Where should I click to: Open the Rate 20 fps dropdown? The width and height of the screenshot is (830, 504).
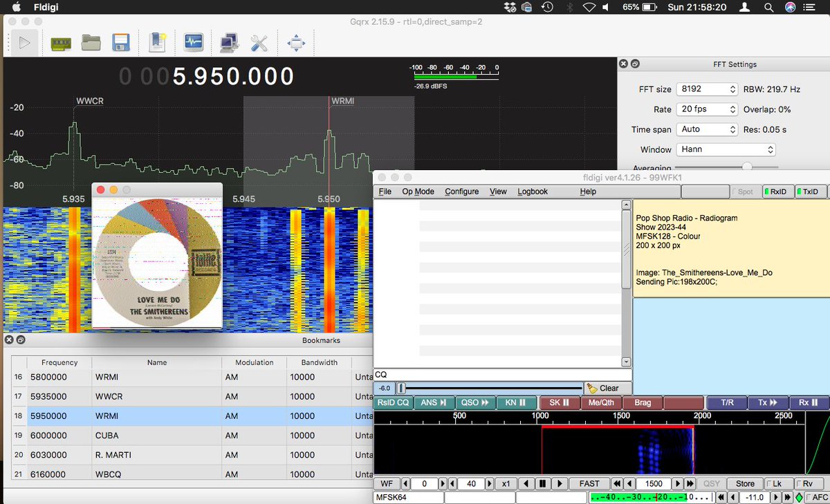coord(707,109)
